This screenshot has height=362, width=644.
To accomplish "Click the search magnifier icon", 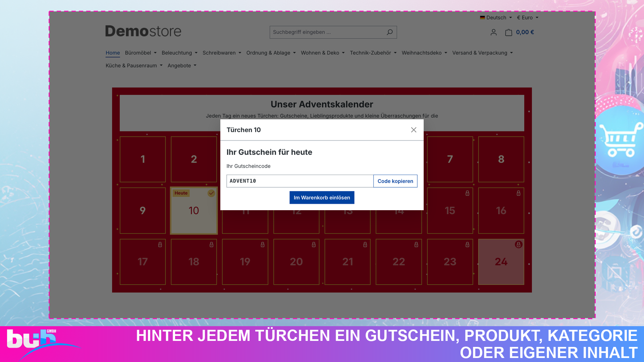I will click(389, 32).
